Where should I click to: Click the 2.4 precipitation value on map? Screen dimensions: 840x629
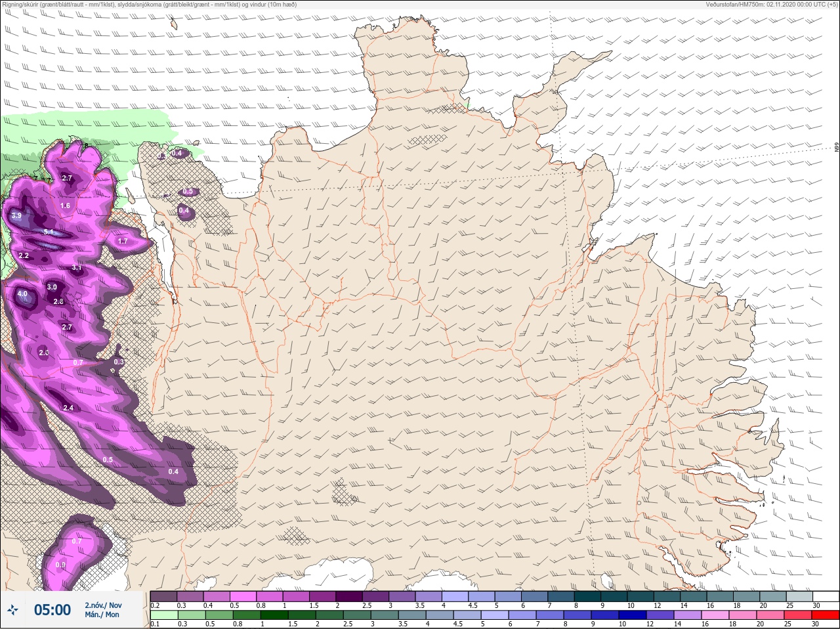pos(68,408)
